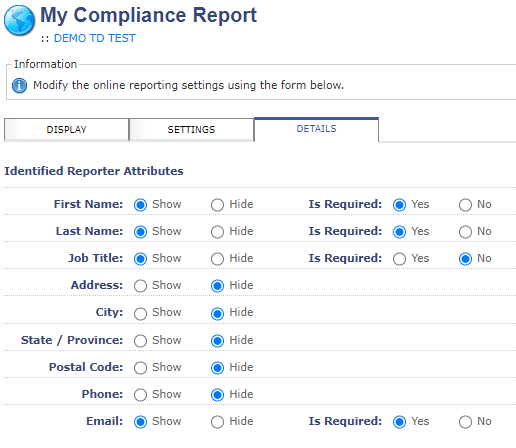Choose Show for Postal Code
Viewport: 516px width, 448px height.
click(x=140, y=368)
